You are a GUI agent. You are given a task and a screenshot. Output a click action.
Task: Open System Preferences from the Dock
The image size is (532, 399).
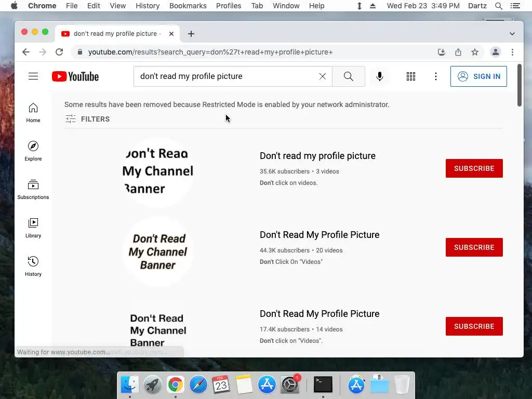290,384
